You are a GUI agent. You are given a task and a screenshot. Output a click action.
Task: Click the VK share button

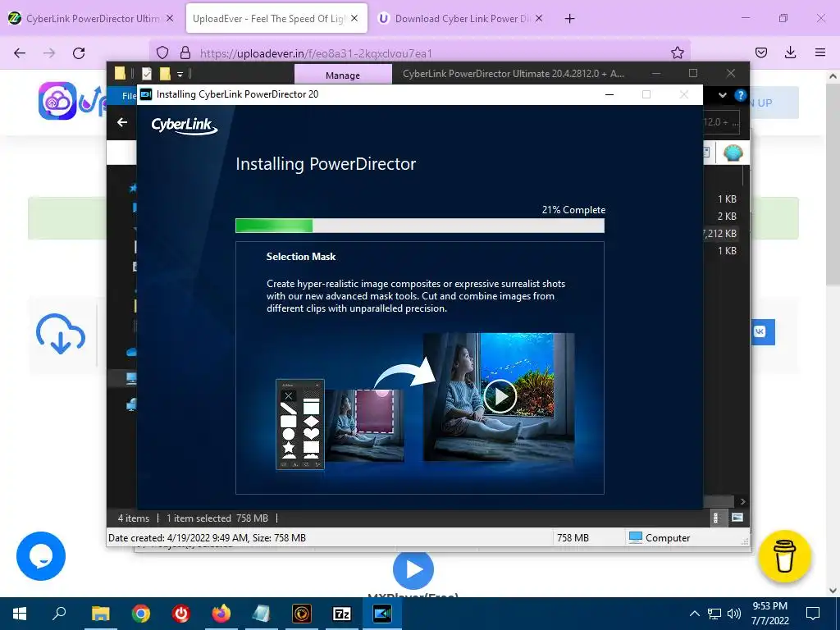(x=762, y=331)
